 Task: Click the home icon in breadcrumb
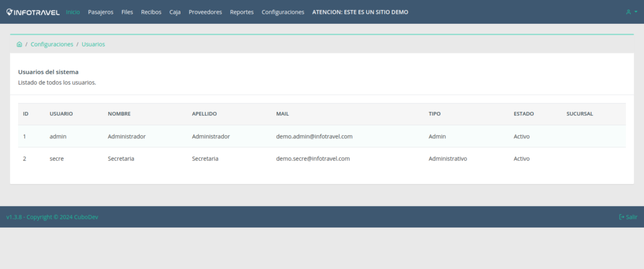[19, 45]
